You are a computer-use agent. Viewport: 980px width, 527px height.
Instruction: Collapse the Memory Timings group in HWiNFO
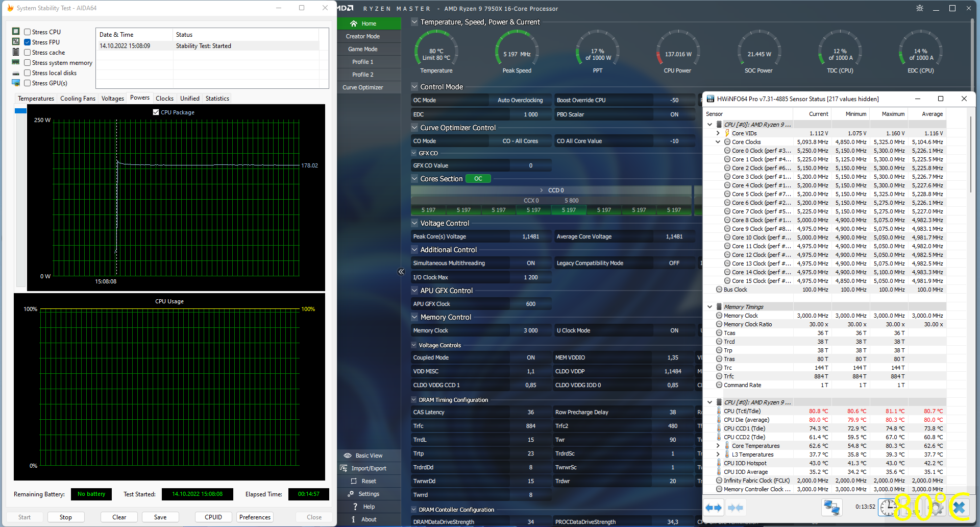pos(709,307)
